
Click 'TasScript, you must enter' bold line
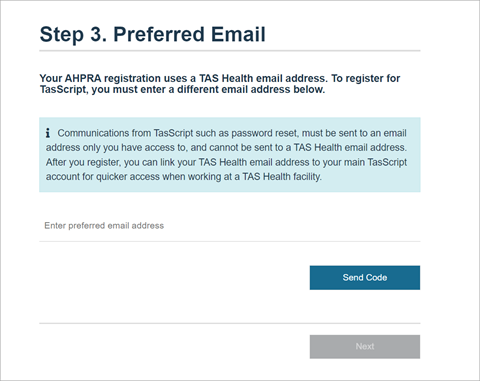tap(182, 90)
